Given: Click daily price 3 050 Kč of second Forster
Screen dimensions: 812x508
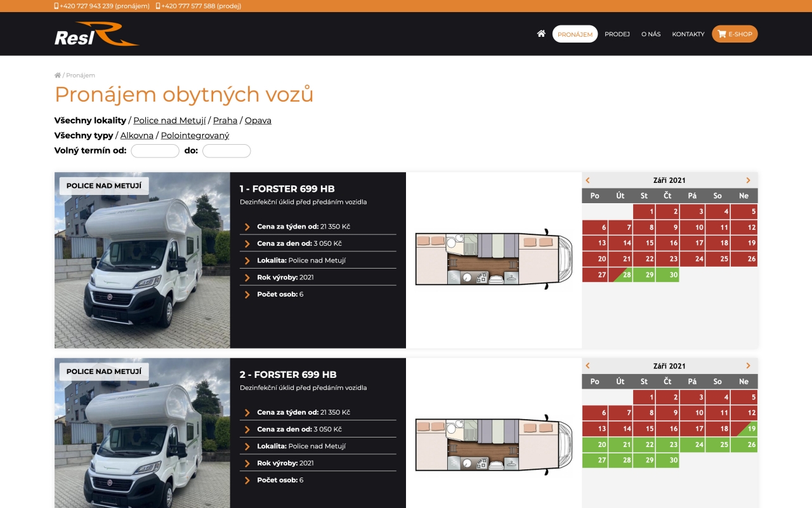Looking at the screenshot, I should pyautogui.click(x=328, y=429).
